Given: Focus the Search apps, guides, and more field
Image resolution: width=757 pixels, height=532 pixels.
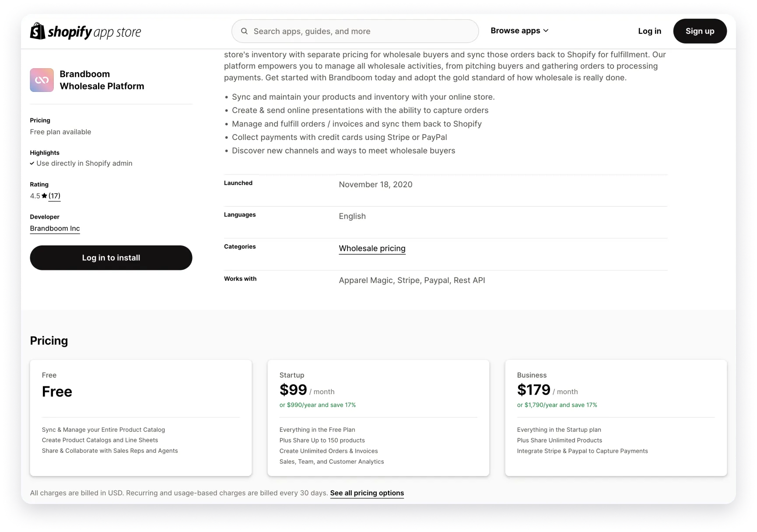Looking at the screenshot, I should click(x=355, y=31).
